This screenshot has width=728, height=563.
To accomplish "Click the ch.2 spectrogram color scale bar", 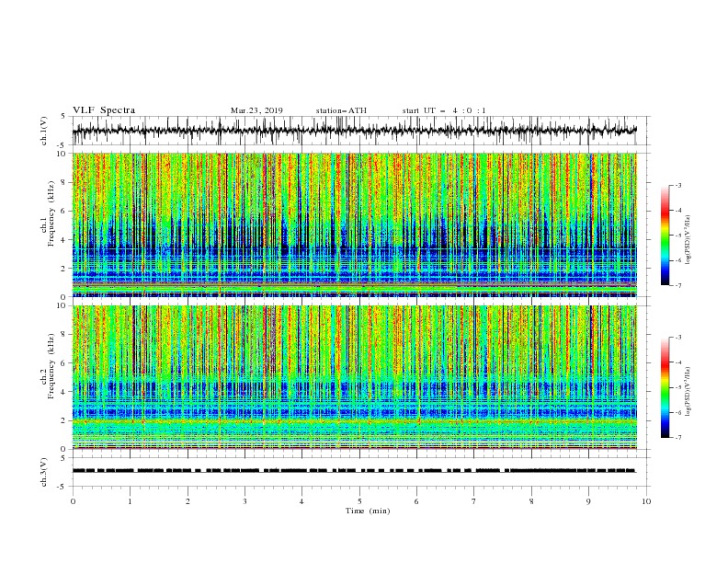I will click(665, 387).
